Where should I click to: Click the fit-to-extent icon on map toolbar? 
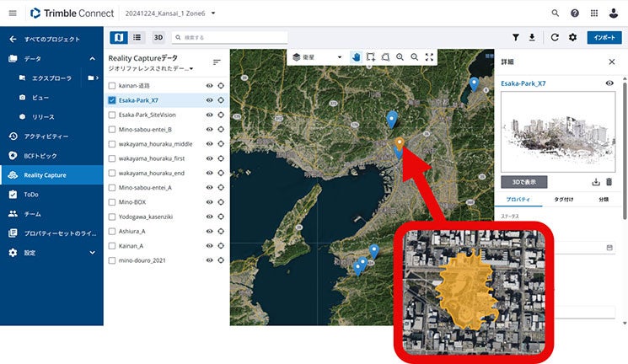[430, 57]
